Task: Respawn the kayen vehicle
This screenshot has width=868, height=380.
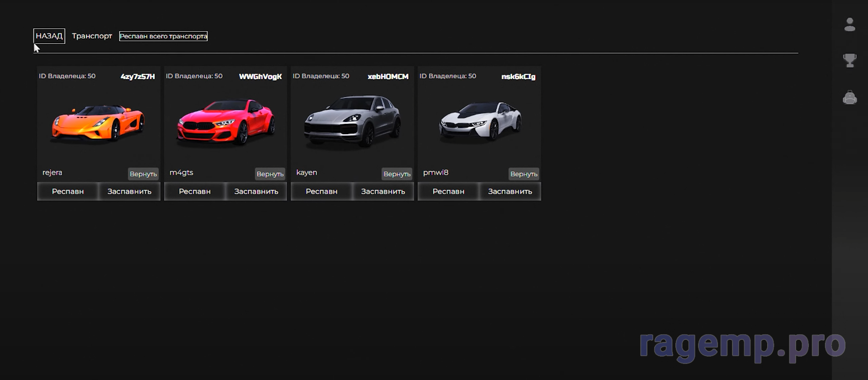Action: click(x=321, y=192)
